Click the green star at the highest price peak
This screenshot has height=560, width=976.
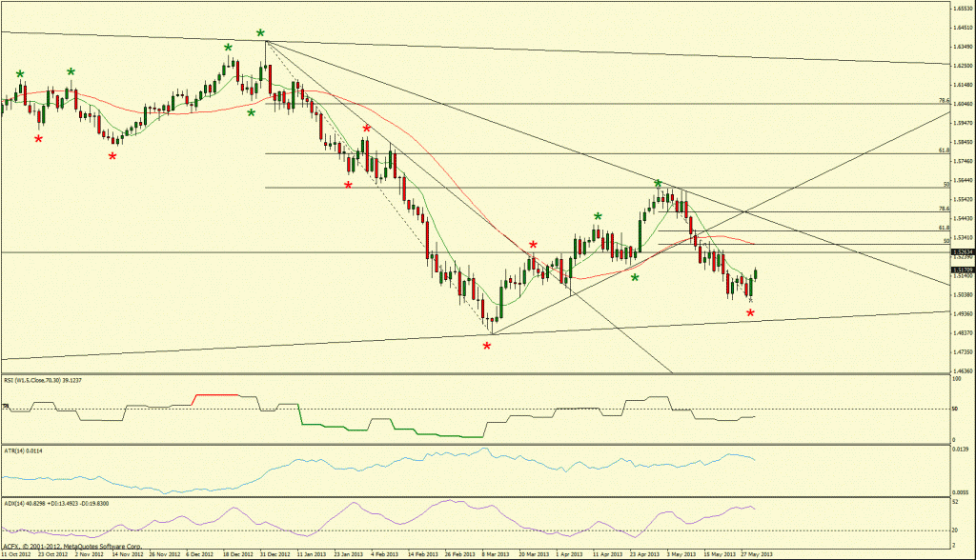pos(260,33)
